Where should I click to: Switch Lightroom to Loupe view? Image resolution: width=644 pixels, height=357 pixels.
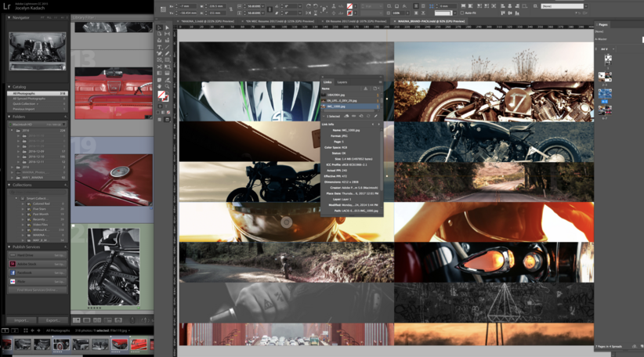coord(87,320)
